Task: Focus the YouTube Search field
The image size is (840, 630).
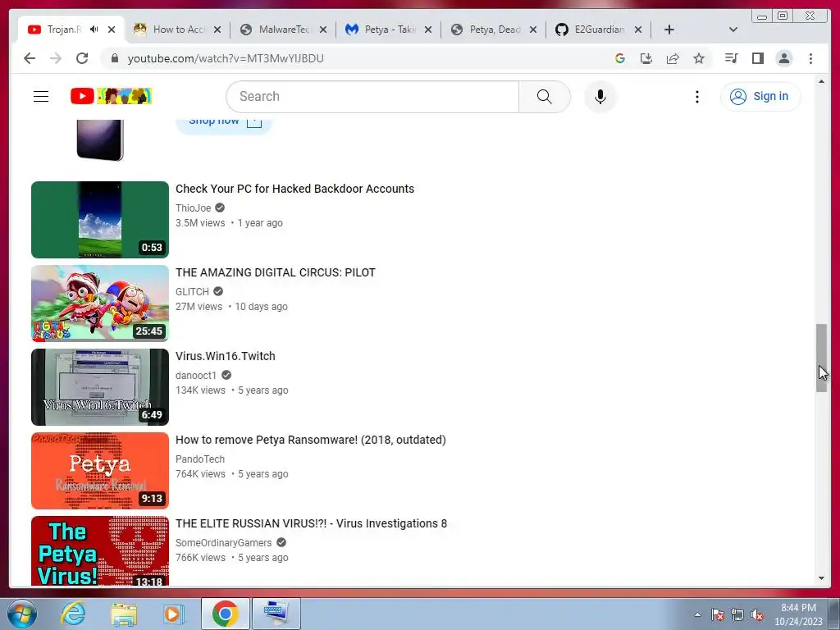Action: [x=373, y=97]
